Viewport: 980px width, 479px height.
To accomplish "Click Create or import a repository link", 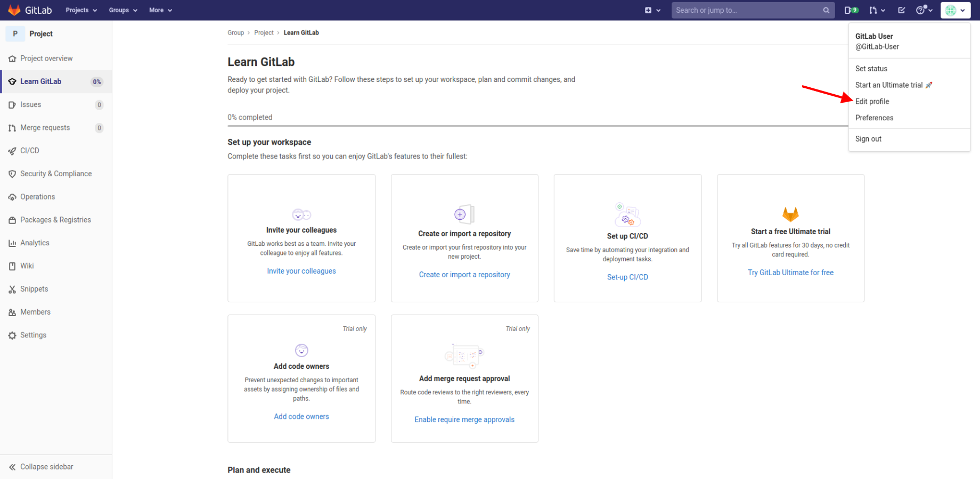I will point(464,275).
